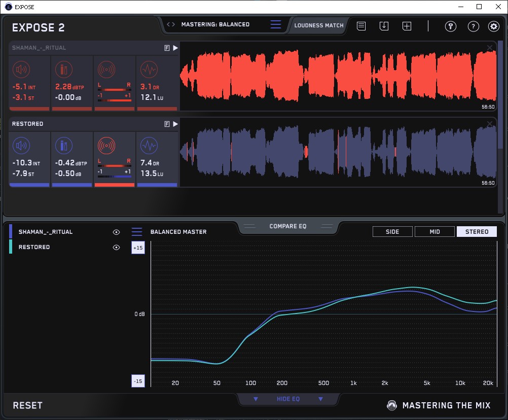
Task: Click loudness icon on RESTORED track
Action: click(21, 146)
